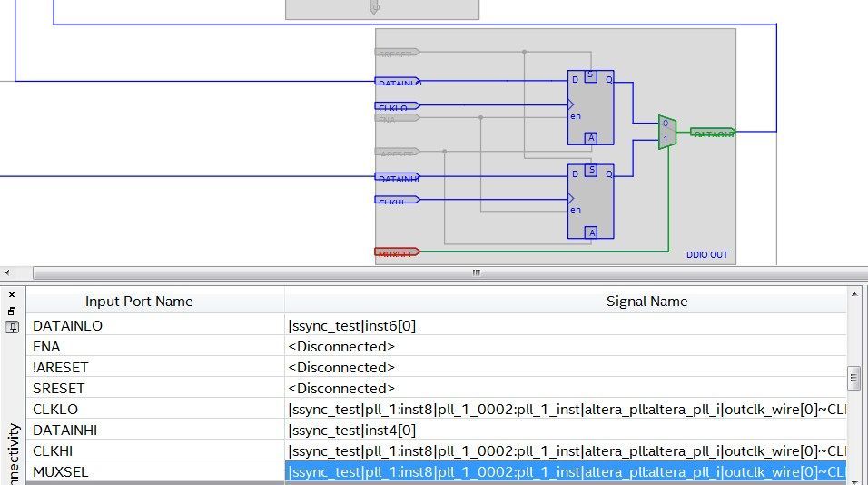The width and height of the screenshot is (868, 485).
Task: Select the DATAINLO row in the port table
Action: [436, 325]
